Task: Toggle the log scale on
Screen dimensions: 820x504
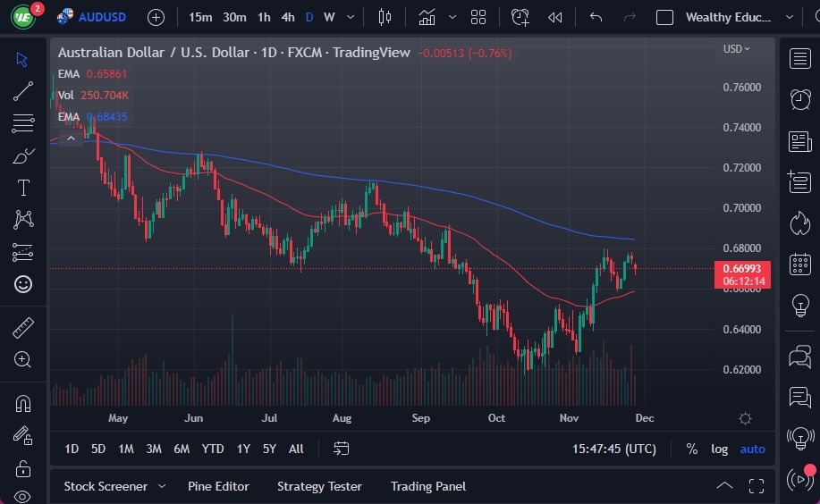Action: 719,449
